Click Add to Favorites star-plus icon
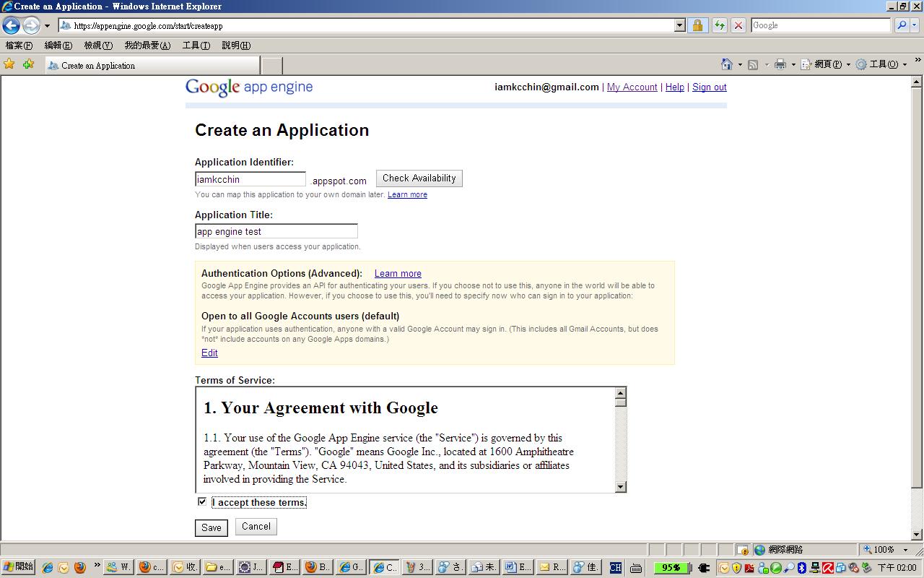The height and width of the screenshot is (578, 924). point(28,64)
